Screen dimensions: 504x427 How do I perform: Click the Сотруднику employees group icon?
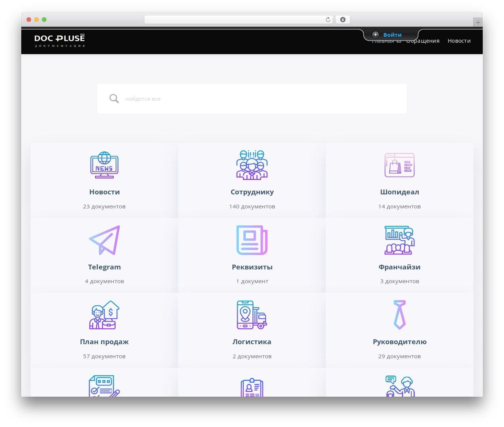click(252, 165)
